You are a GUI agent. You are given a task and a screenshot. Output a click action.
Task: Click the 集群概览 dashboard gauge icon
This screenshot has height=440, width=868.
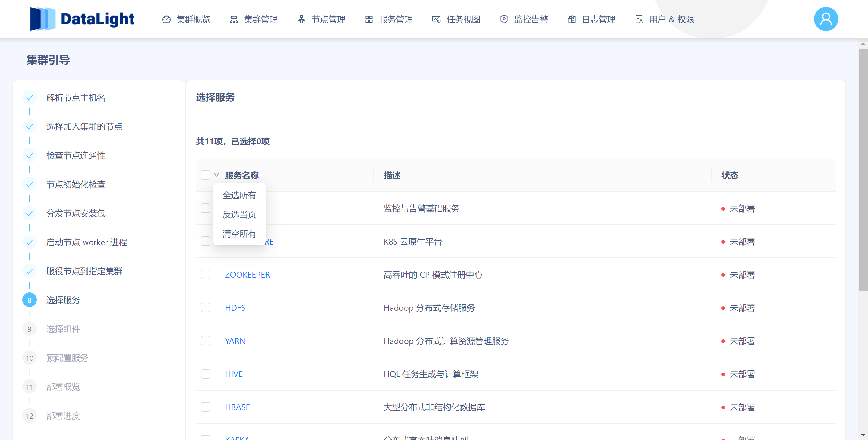[166, 20]
